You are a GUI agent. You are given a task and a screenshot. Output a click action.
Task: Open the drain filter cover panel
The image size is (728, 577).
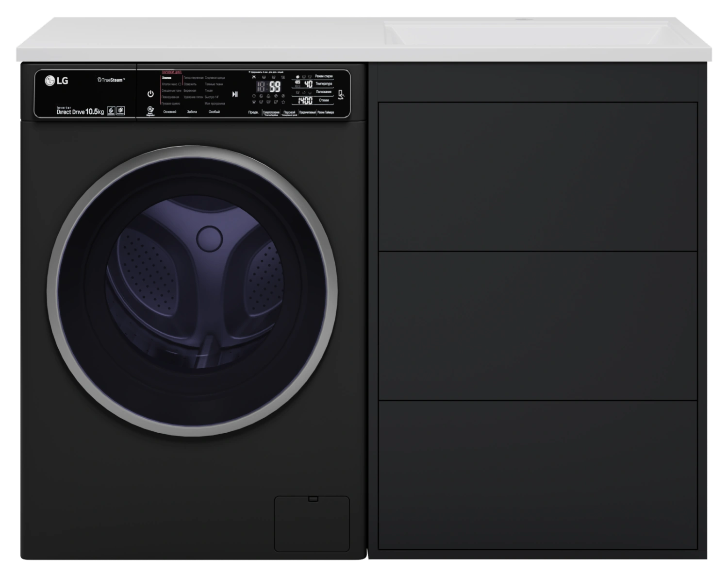pyautogui.click(x=312, y=524)
